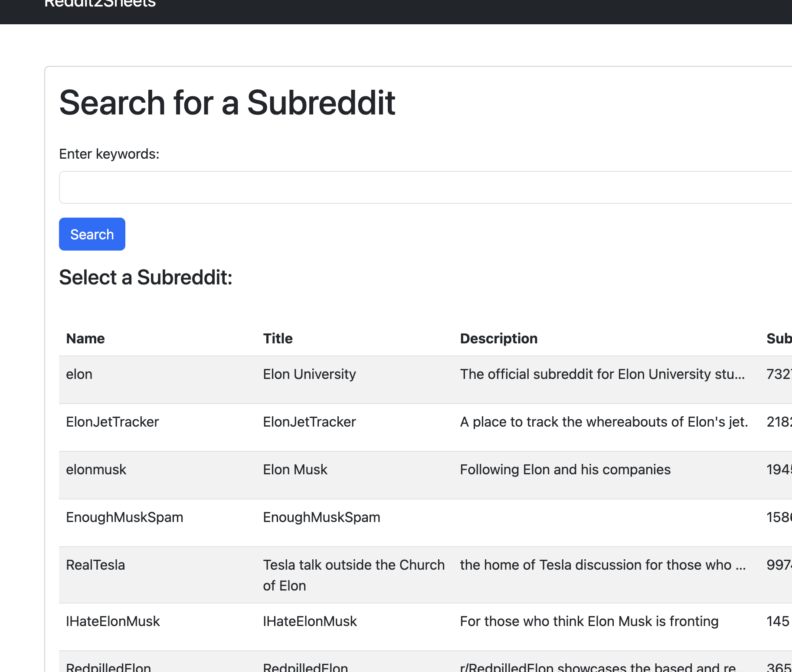Select the 'ElonJetTracker' name cell
Screen dimensions: 792x672
[x=112, y=422]
